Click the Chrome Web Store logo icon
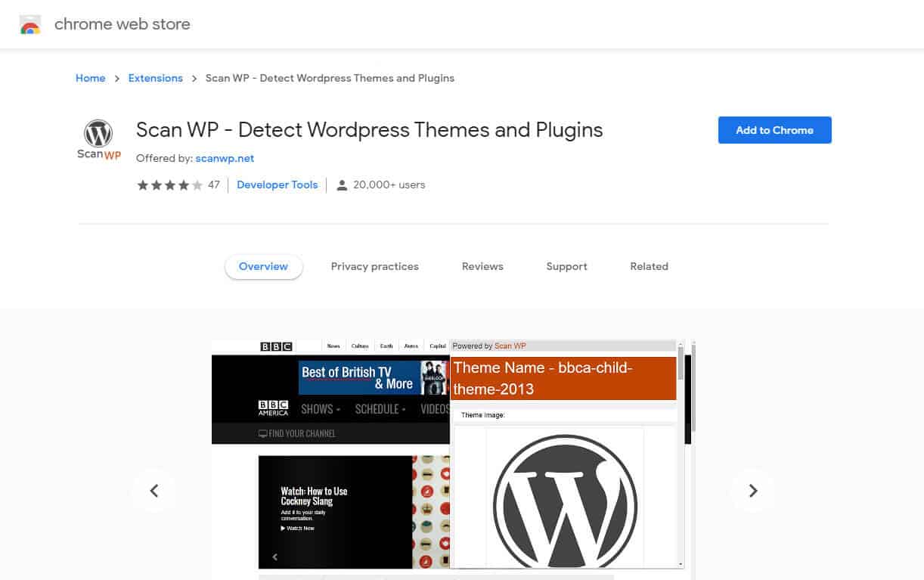924x580 pixels. 30,24
